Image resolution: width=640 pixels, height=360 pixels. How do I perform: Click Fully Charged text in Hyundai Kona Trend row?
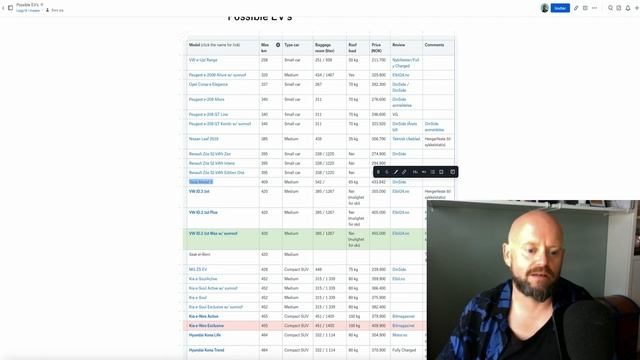pos(404,350)
